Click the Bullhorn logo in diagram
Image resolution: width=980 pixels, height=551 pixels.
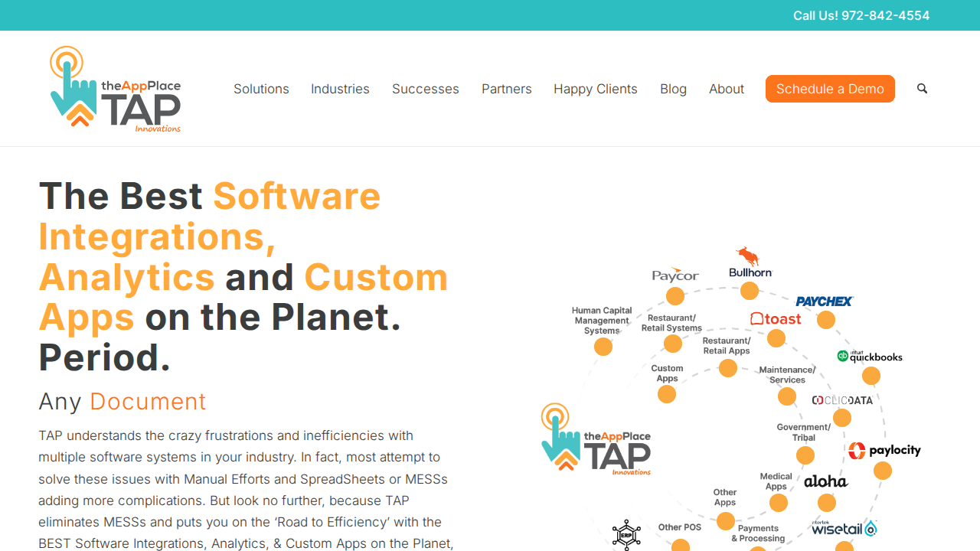(x=750, y=263)
